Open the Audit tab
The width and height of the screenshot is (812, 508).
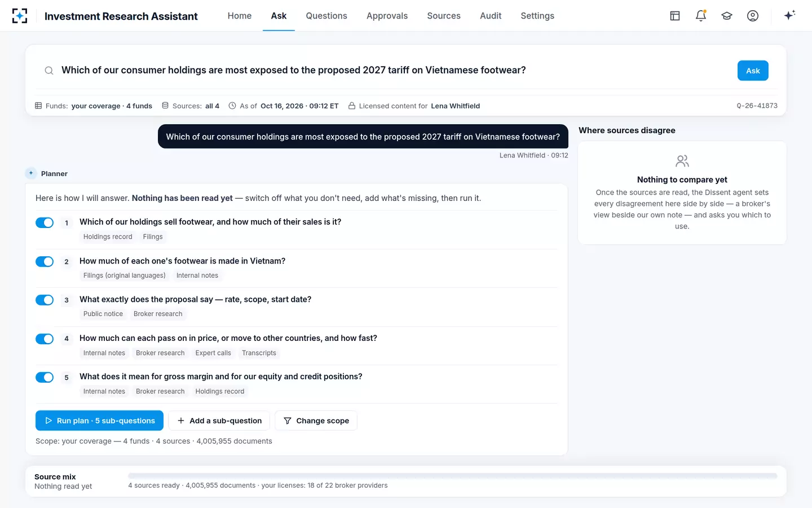(491, 16)
